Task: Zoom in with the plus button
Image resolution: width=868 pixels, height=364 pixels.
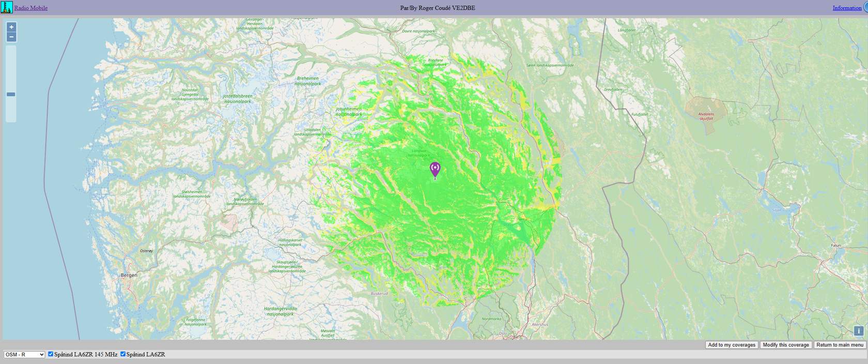Action: [x=11, y=27]
